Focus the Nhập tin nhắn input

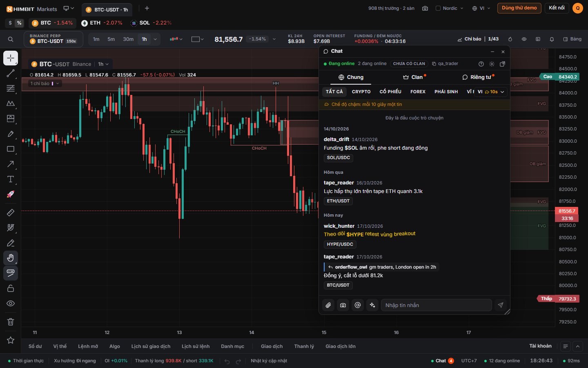(436, 305)
